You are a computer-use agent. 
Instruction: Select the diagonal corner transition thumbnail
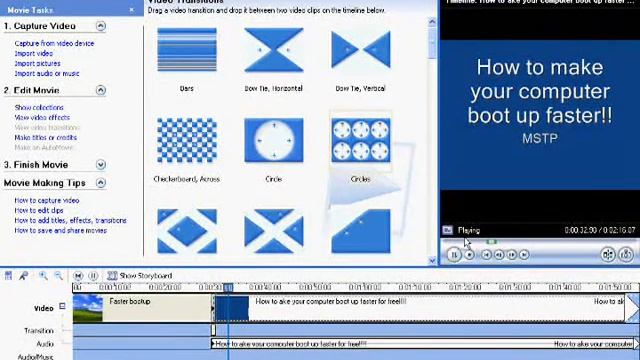click(x=361, y=231)
